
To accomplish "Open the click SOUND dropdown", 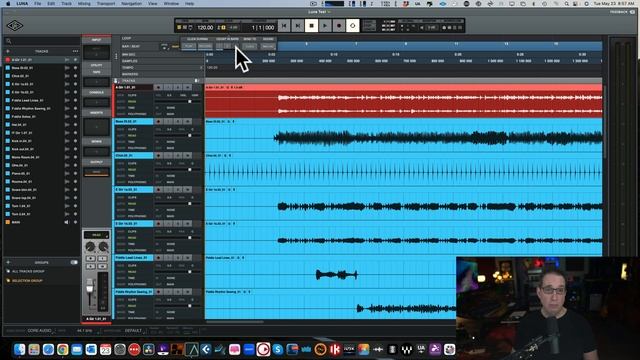I will [268, 46].
